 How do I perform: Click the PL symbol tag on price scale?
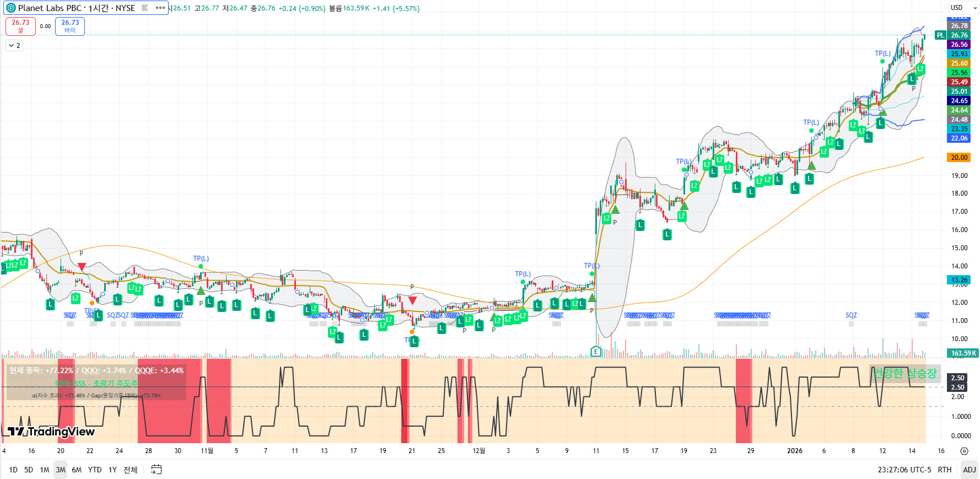[940, 35]
